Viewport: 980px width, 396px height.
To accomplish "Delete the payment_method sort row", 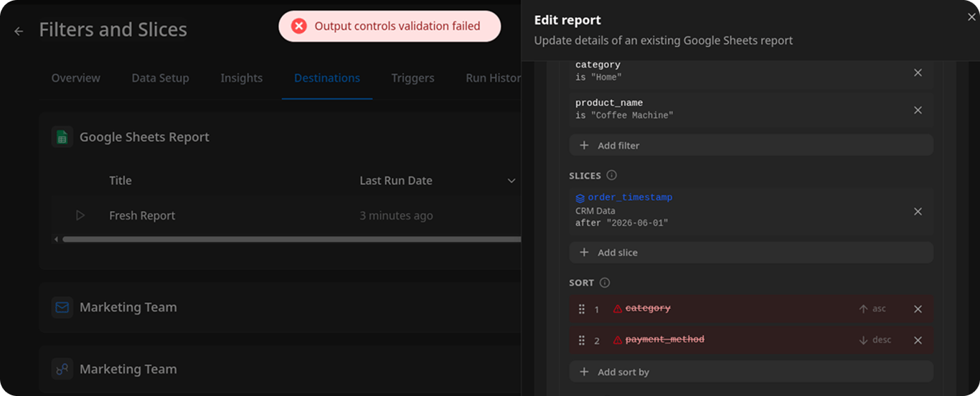I will pos(918,340).
